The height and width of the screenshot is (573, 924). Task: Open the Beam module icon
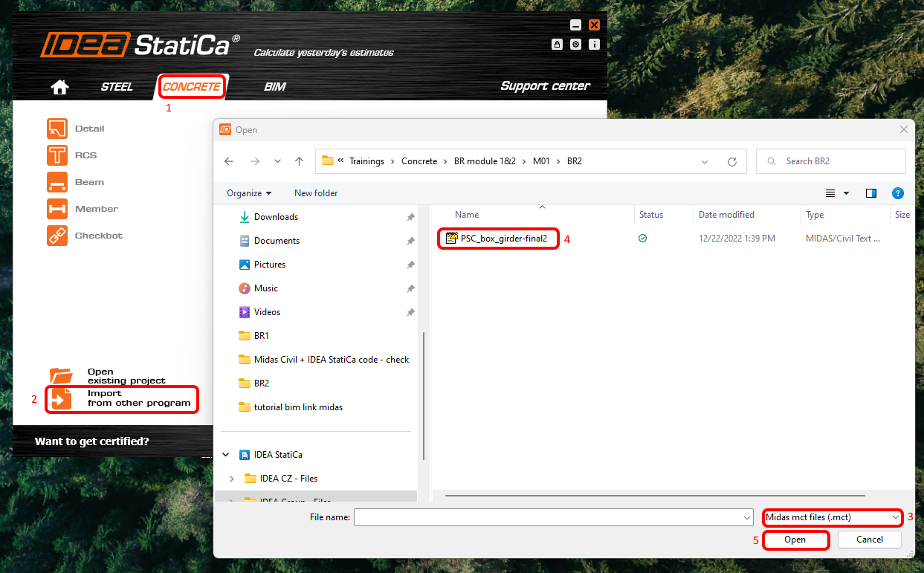[x=57, y=182]
